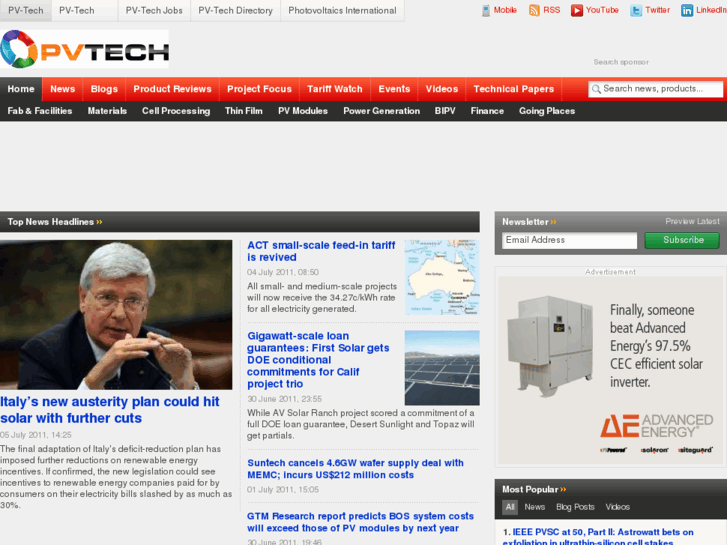Select Power Generation category

tap(382, 111)
